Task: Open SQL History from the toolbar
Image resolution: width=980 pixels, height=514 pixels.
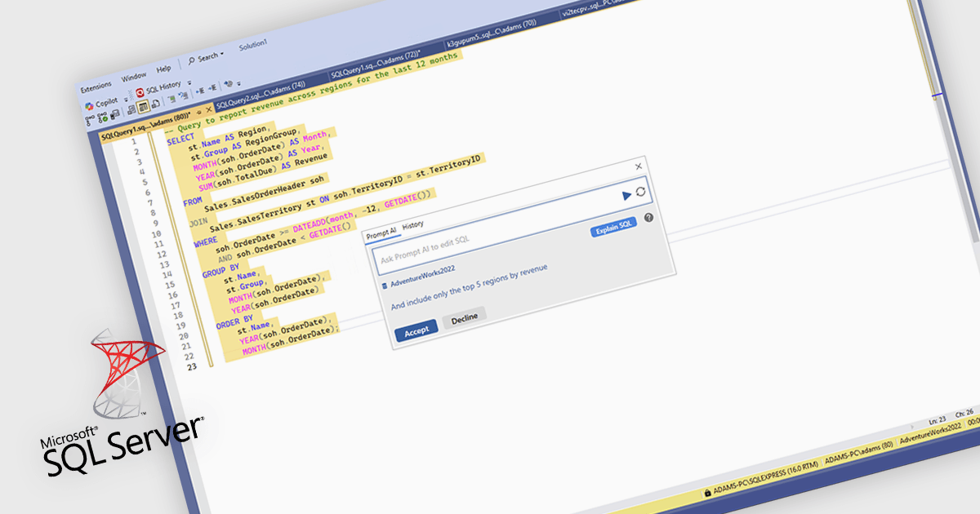Action: click(x=158, y=86)
